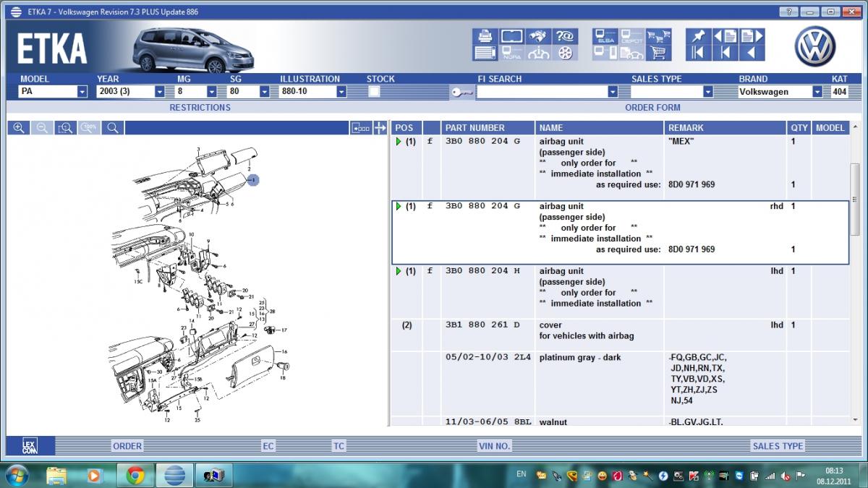
Task: Click the resize panel arrows icon
Action: (x=380, y=128)
